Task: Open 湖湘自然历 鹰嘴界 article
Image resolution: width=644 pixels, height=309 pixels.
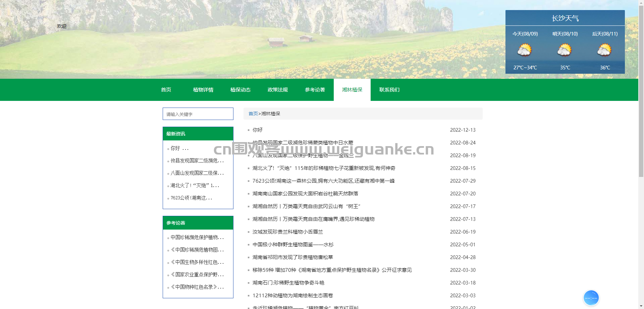Action: coord(314,219)
